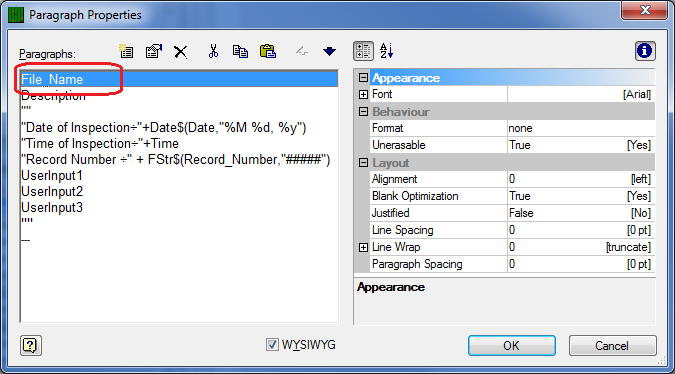Click the insert new paragraph icon

[126, 52]
